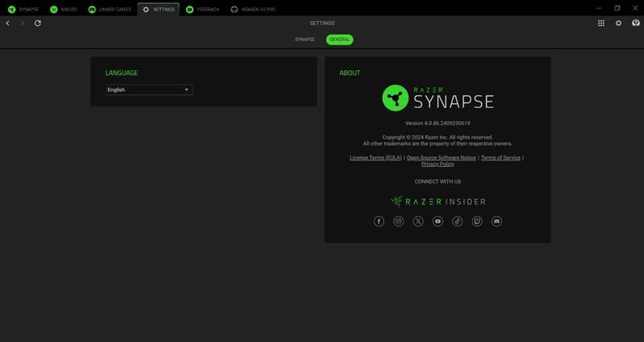This screenshot has width=644, height=342.
Task: Open the Linked Games tab
Action: point(110,10)
